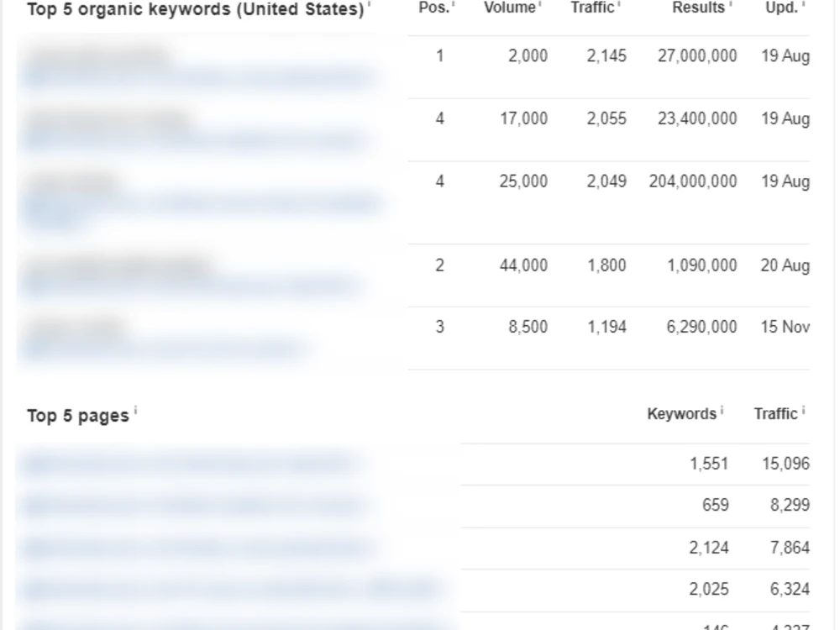Click the page traffic value 6,324
Screen dimensions: 840x630
click(790, 590)
